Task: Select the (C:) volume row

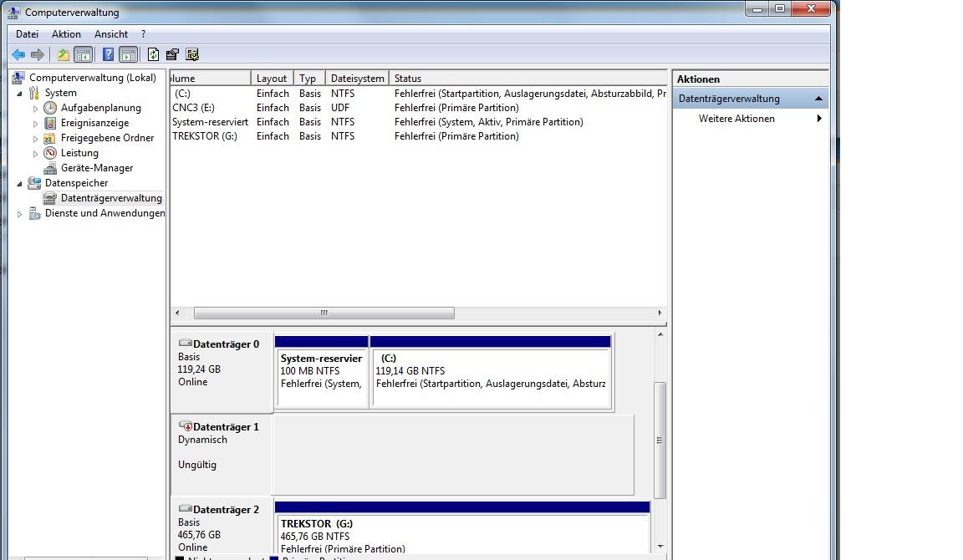Action: pyautogui.click(x=418, y=94)
